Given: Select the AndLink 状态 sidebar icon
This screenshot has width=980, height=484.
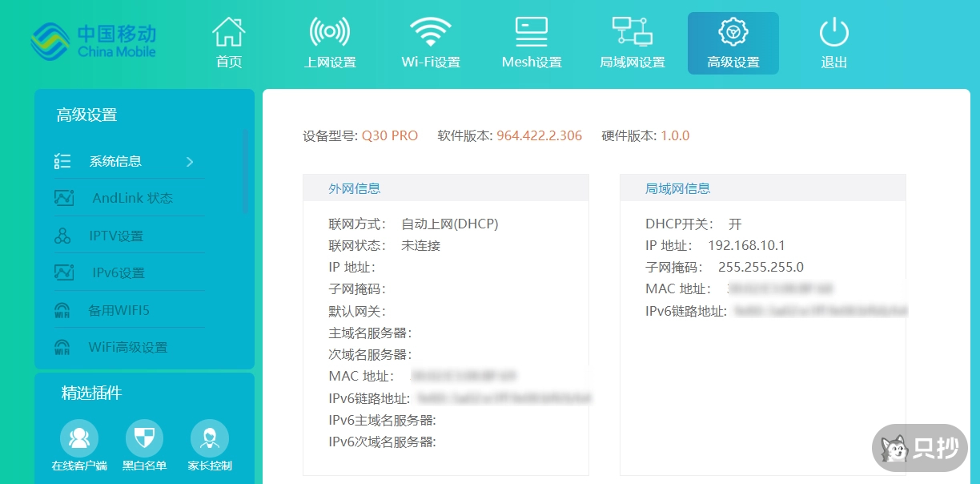Looking at the screenshot, I should click(x=64, y=198).
